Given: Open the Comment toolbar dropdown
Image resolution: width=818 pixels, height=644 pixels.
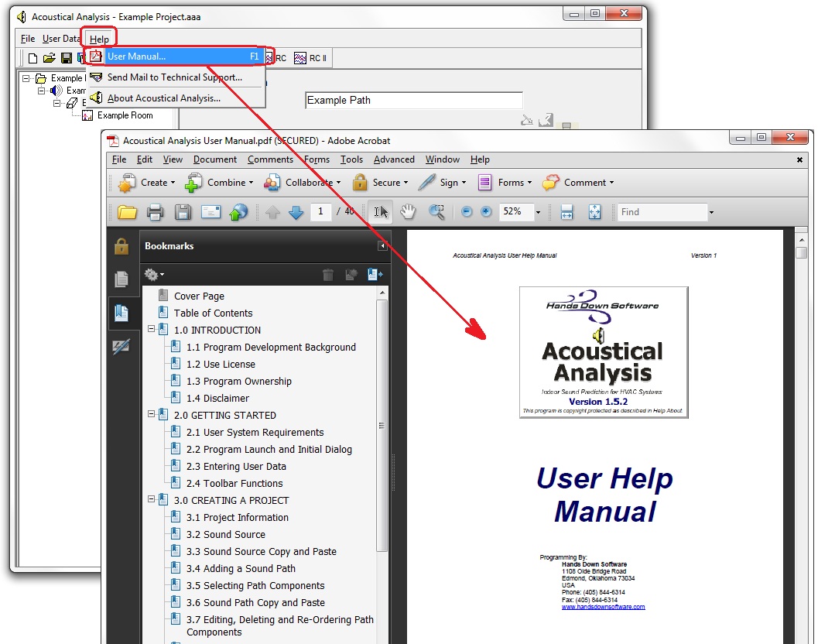Looking at the screenshot, I should pos(578,183).
